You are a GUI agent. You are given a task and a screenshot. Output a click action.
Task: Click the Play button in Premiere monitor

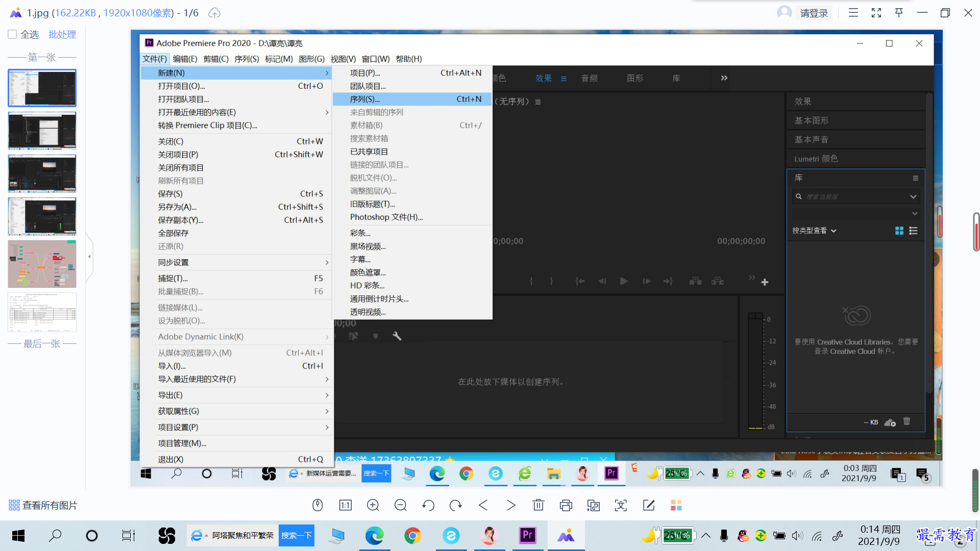click(x=624, y=281)
